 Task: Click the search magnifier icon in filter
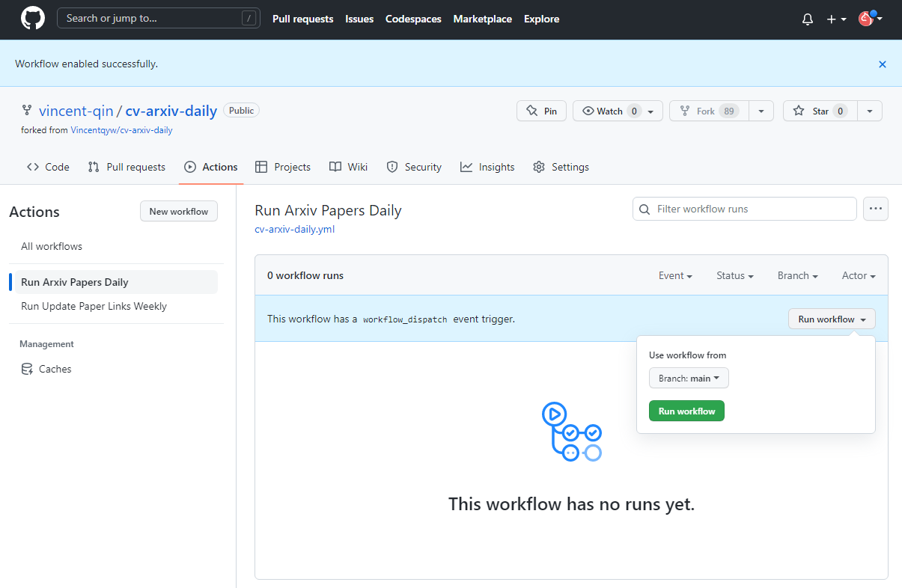coord(644,209)
